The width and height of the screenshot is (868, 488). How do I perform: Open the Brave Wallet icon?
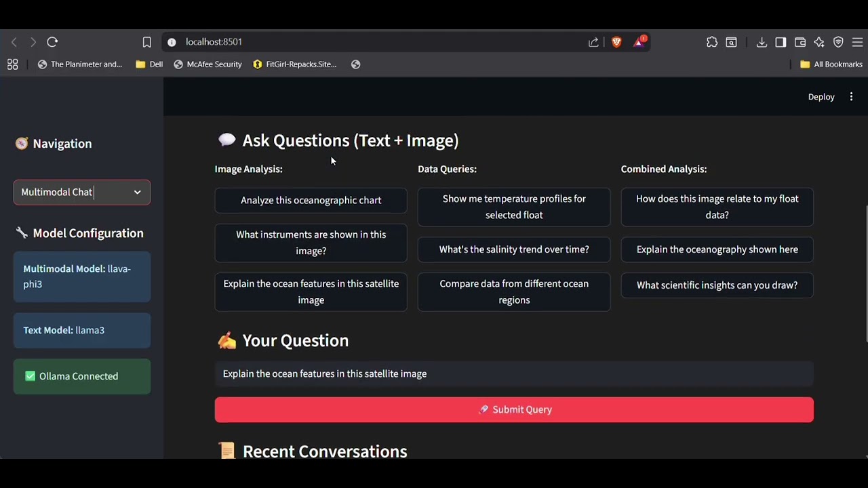[x=800, y=42]
